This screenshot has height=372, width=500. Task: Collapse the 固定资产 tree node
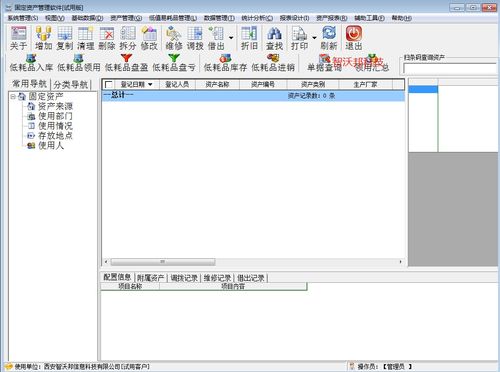(x=13, y=97)
